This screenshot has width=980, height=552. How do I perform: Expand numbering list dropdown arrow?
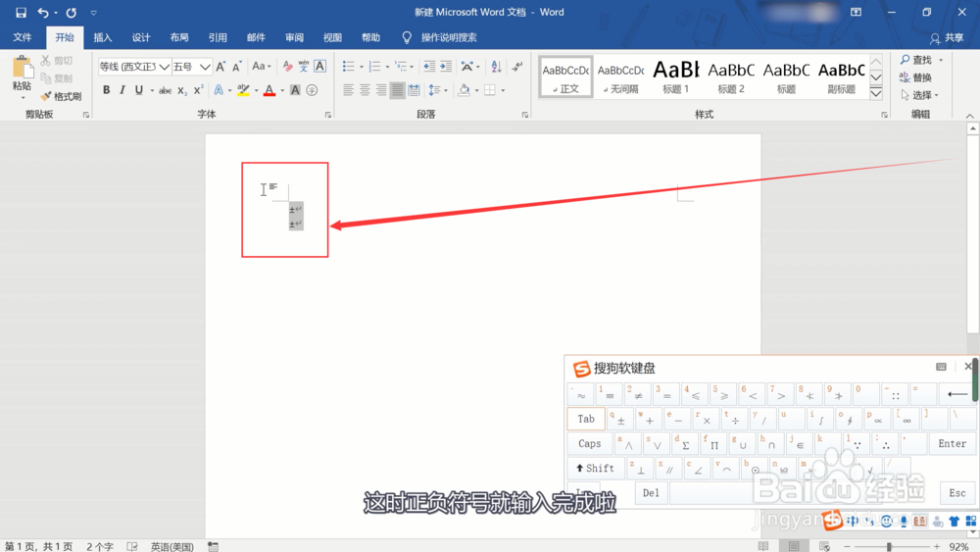[387, 67]
